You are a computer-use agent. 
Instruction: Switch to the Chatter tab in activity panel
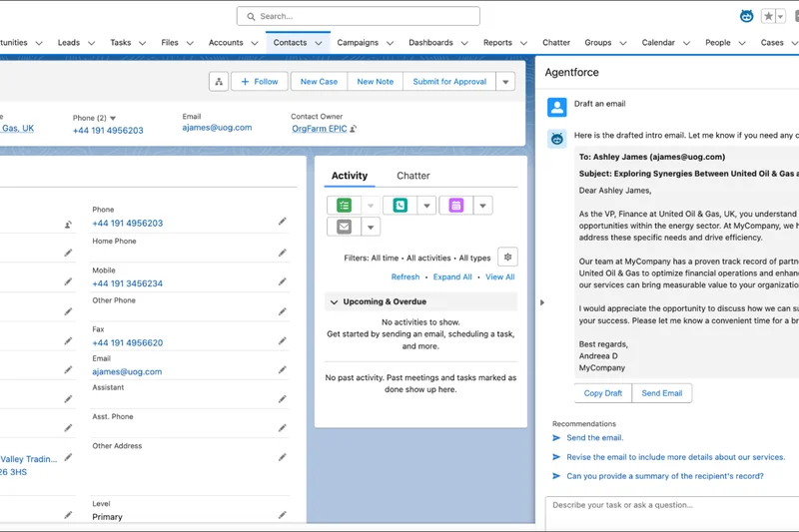tap(413, 176)
